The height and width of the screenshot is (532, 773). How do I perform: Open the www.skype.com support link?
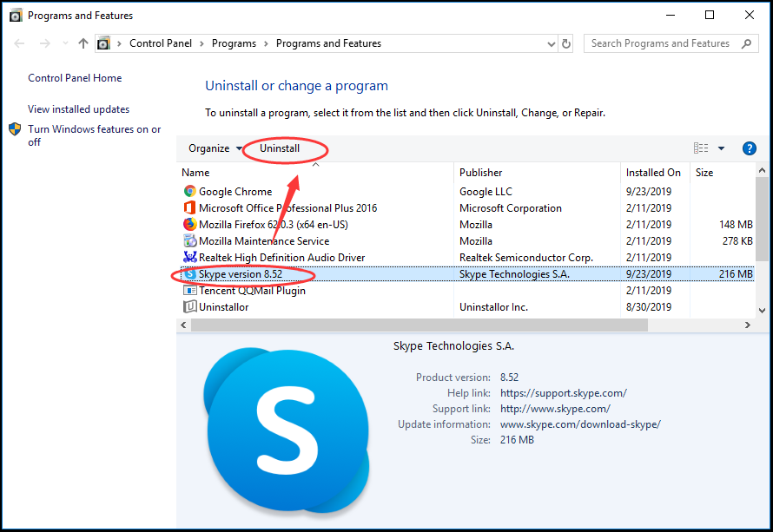pyautogui.click(x=555, y=409)
